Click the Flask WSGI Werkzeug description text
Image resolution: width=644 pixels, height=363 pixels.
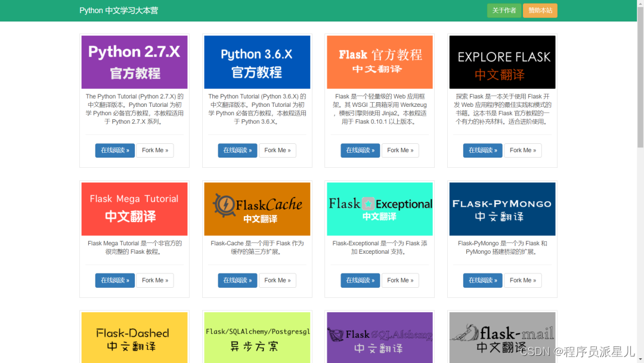tap(379, 109)
